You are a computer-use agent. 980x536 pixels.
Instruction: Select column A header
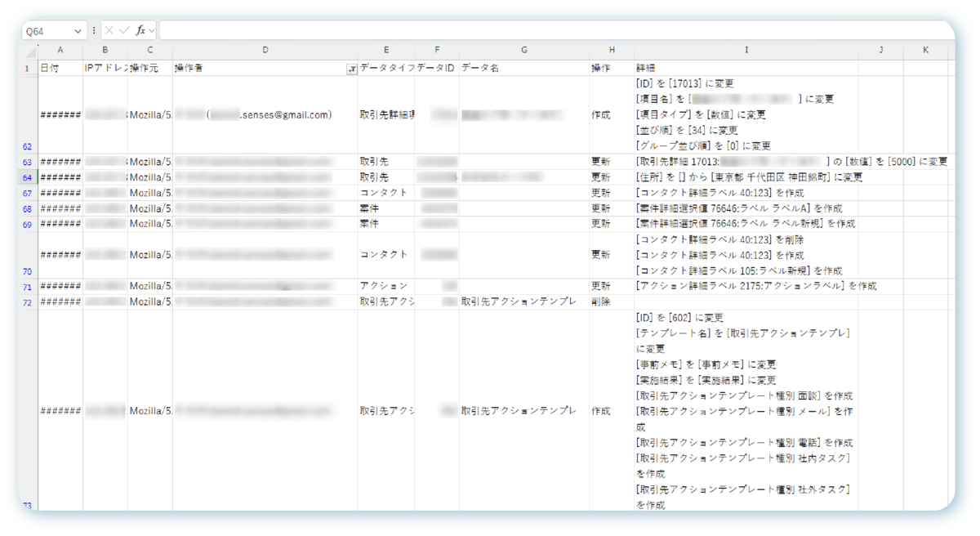[60, 51]
